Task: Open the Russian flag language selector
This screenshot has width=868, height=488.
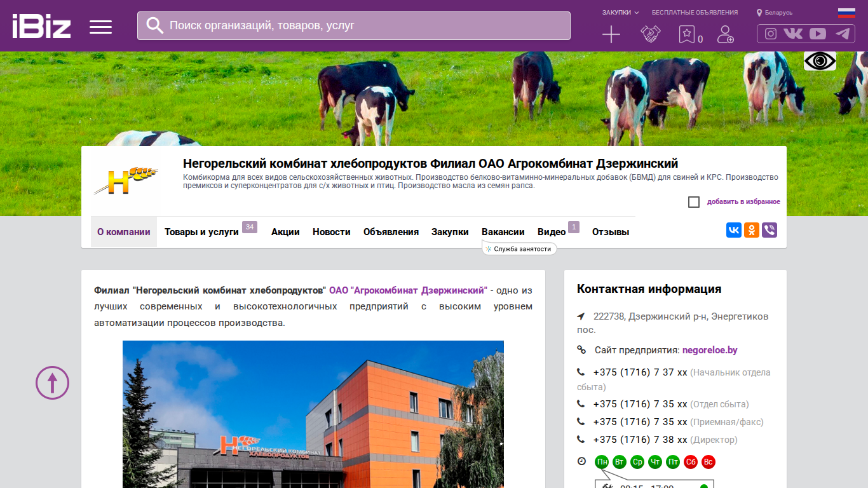Action: tap(846, 13)
